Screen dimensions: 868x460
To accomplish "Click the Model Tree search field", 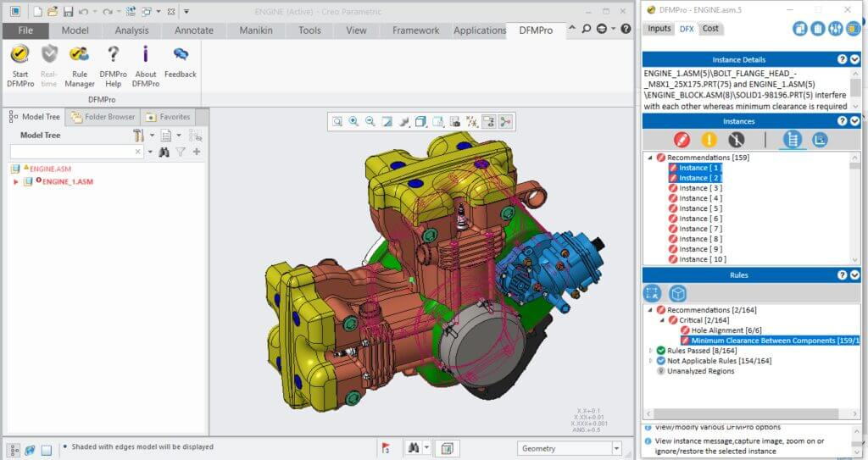I will [72, 152].
